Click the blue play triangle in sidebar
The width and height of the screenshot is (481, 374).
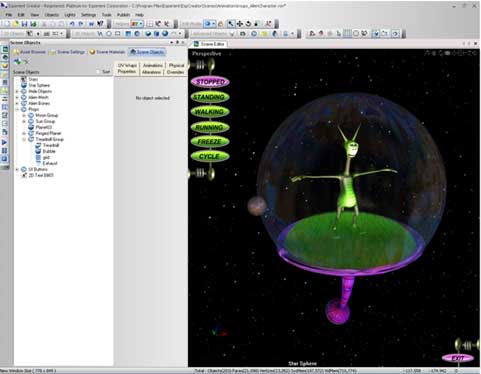pyautogui.click(x=4, y=142)
